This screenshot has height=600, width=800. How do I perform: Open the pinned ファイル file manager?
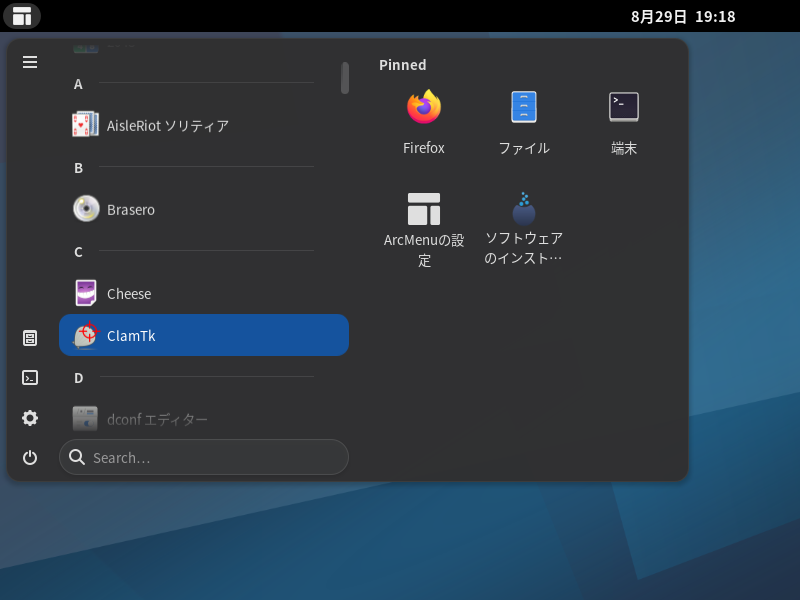[x=523, y=123]
